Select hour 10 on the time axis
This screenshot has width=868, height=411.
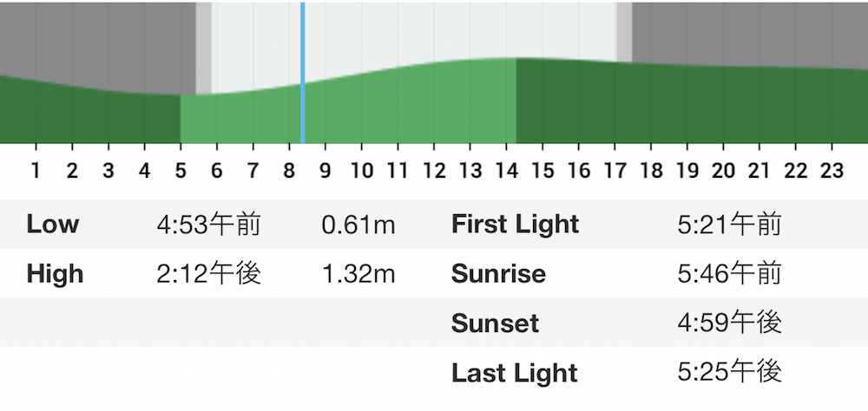(361, 172)
